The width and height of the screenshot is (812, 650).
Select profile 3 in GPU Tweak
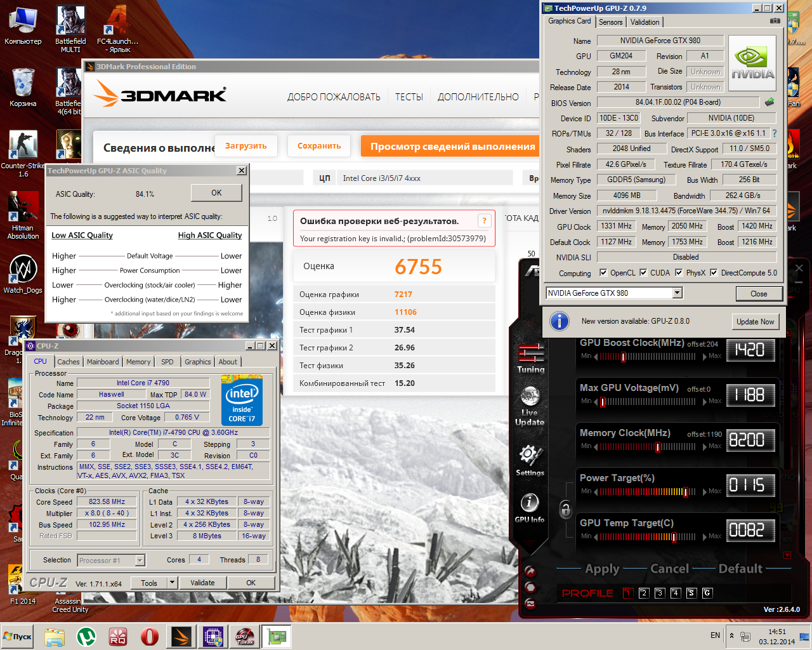[x=660, y=593]
